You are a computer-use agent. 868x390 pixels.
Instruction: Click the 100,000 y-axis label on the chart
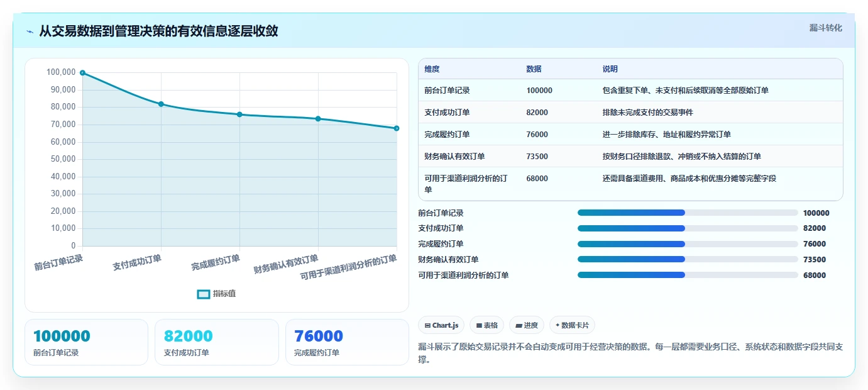(x=61, y=72)
